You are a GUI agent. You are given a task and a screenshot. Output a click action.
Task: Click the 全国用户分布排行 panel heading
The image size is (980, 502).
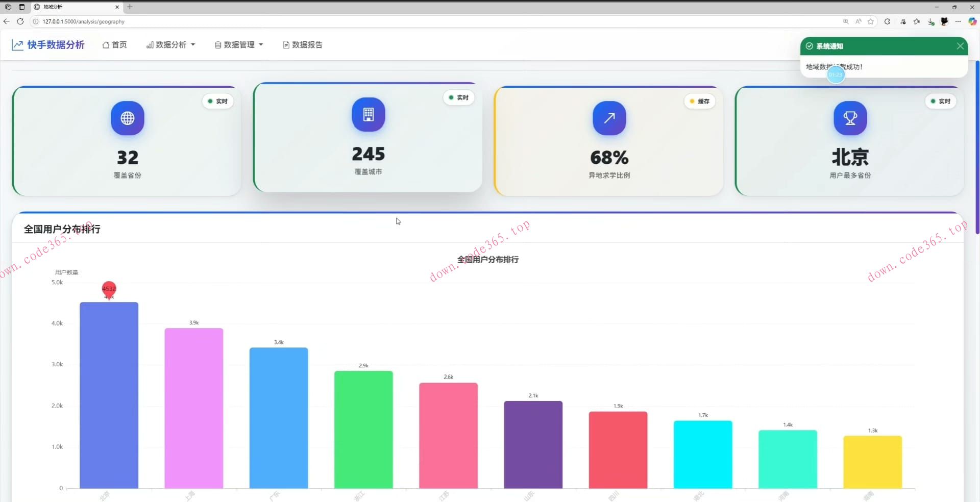pyautogui.click(x=62, y=229)
